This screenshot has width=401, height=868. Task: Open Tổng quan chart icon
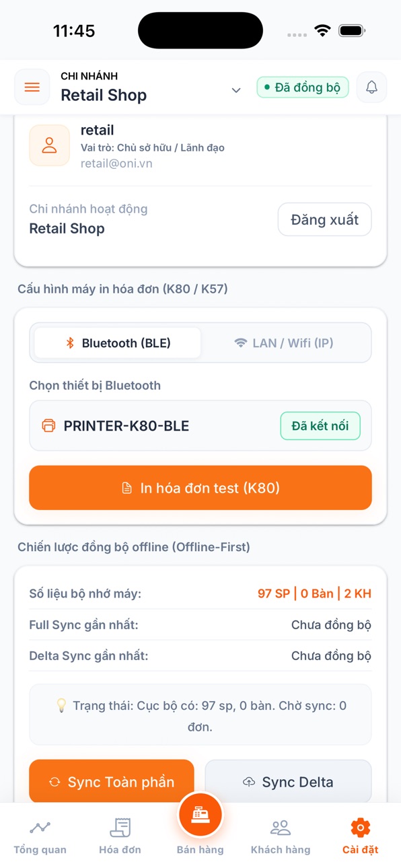point(40,827)
